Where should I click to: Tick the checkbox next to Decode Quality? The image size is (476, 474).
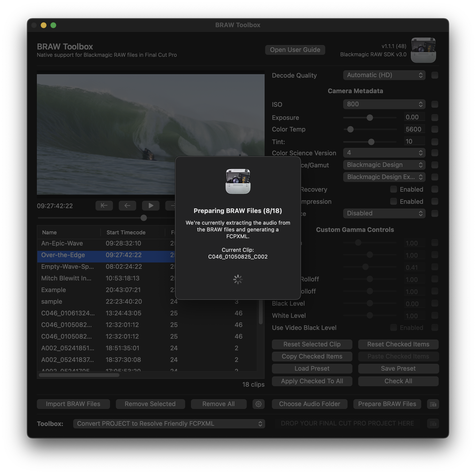pos(435,75)
